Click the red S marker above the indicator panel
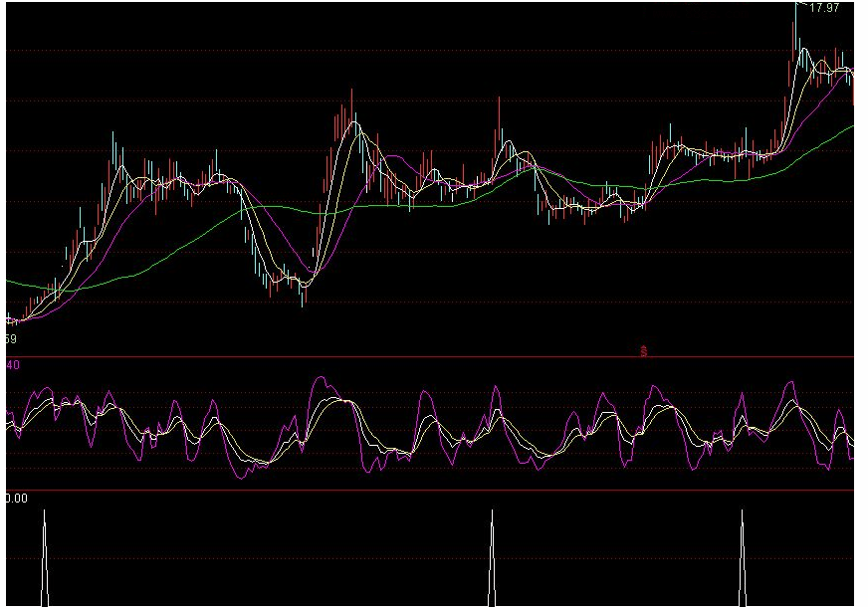868x607 pixels. (x=643, y=351)
